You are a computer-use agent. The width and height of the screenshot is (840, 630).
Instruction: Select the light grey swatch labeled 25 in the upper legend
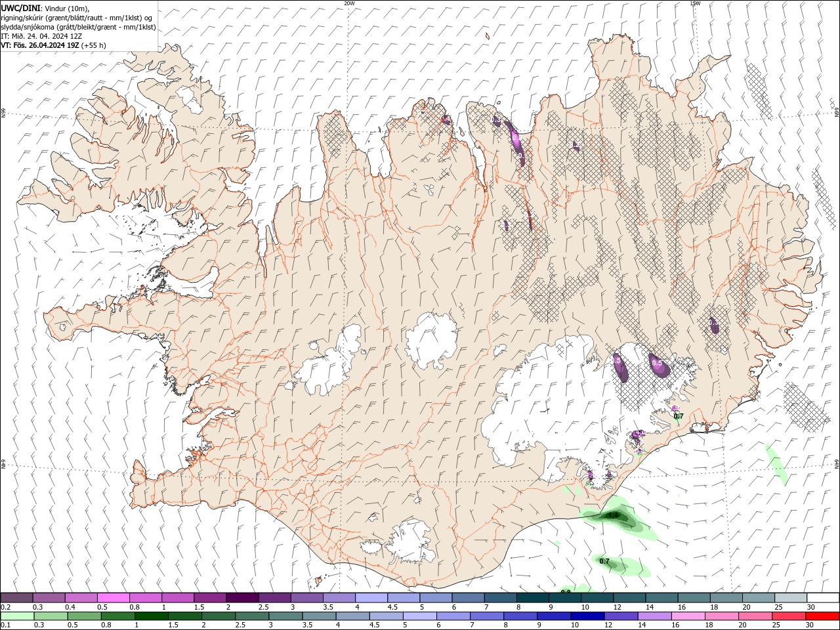[791, 598]
